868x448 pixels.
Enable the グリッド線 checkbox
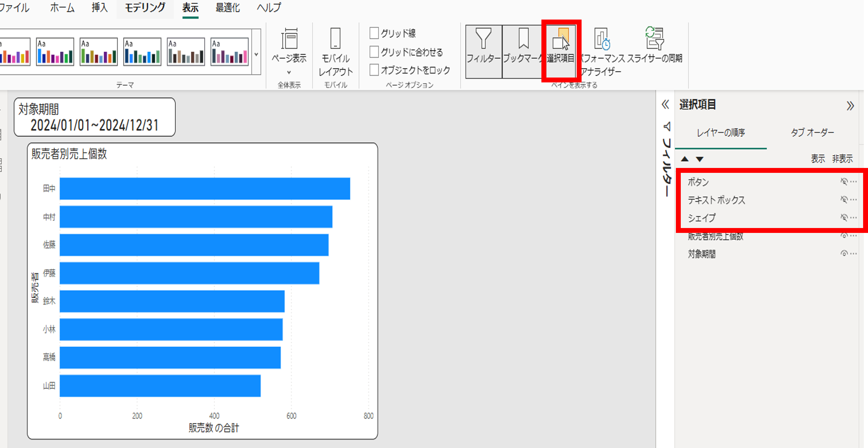coord(374,33)
